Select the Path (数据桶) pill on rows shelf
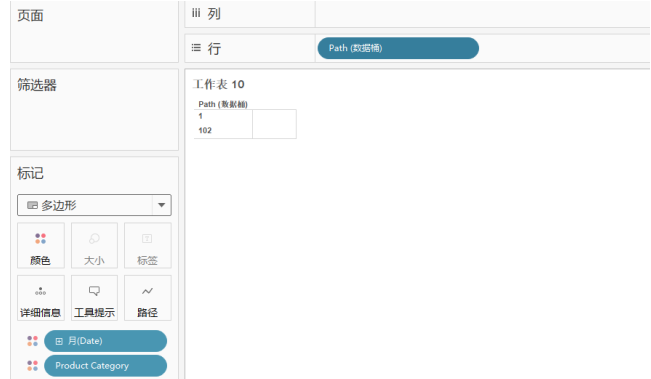The height and width of the screenshot is (379, 651). coord(398,48)
